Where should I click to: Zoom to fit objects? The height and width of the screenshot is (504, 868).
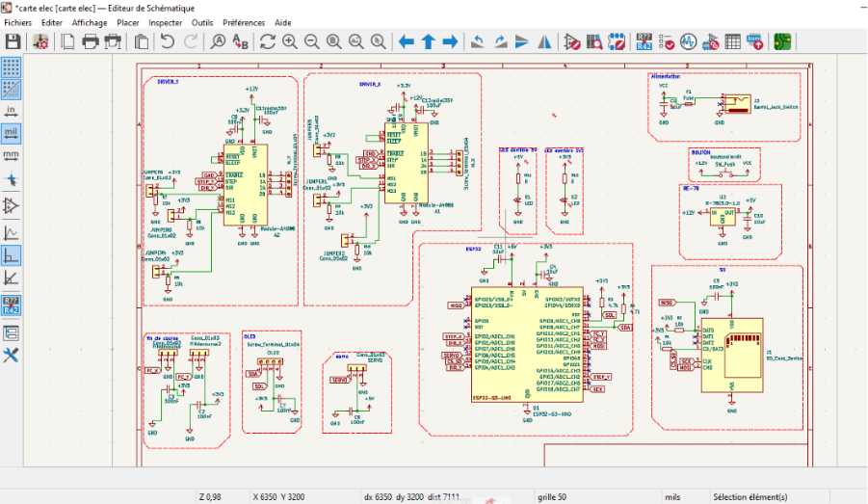pos(355,41)
